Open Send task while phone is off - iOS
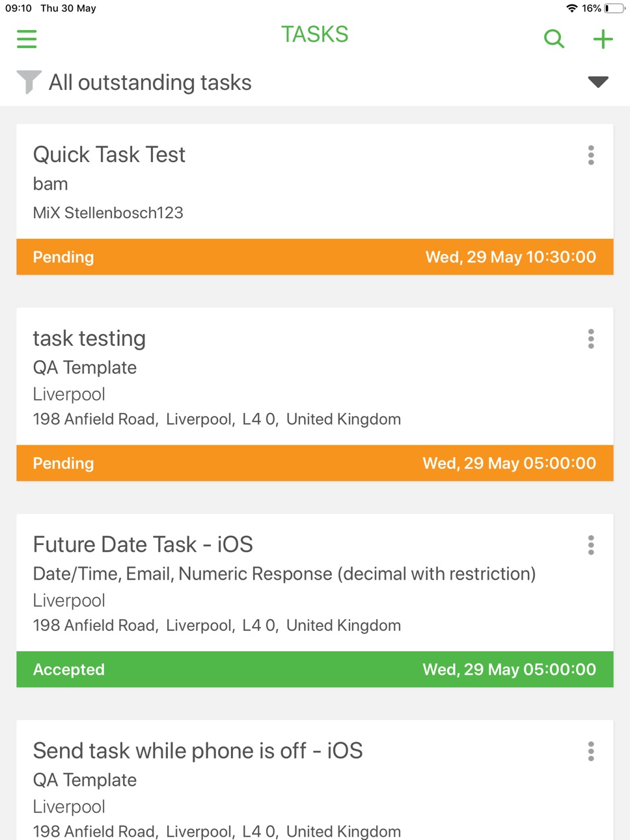This screenshot has height=840, width=630. (x=198, y=751)
